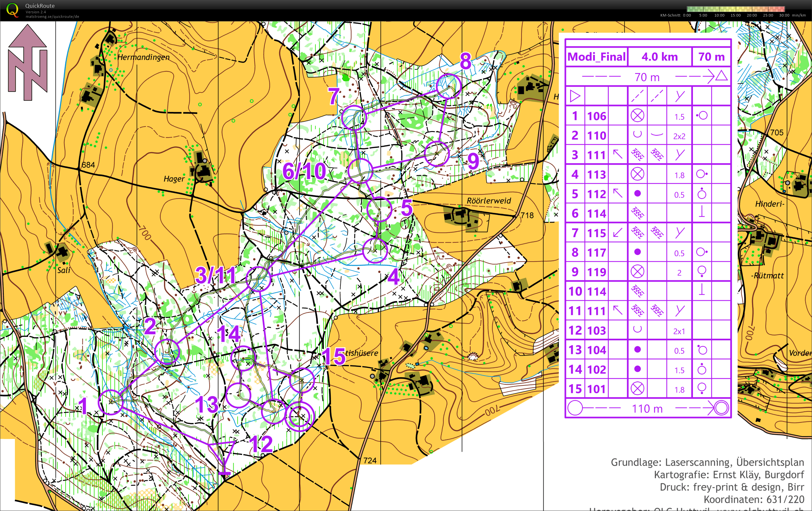Viewport: 812px width, 511px height.
Task: Click the matstroeng.se/quickroute/de link text
Action: click(52, 17)
